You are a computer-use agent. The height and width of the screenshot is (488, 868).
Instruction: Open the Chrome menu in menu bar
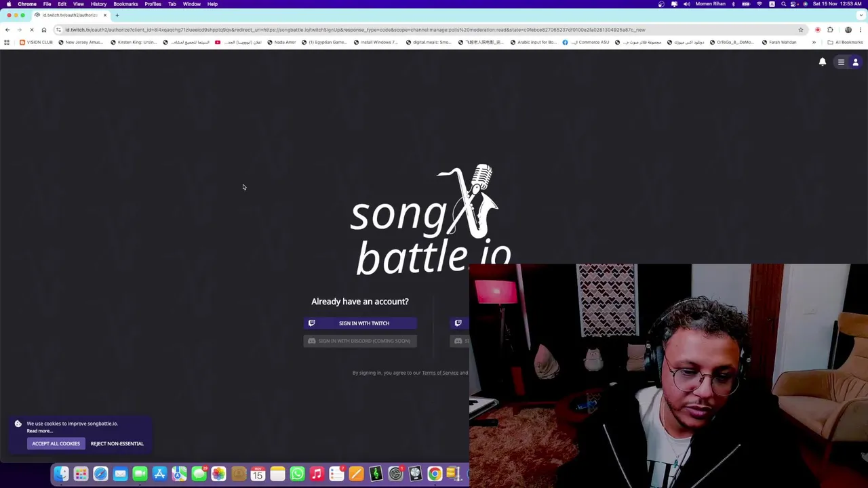pos(27,4)
